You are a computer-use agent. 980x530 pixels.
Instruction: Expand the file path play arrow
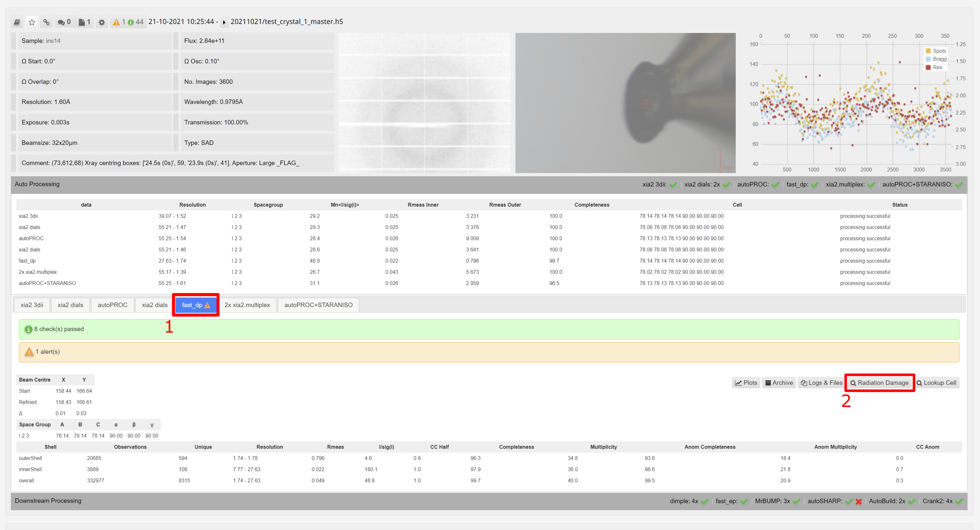tap(224, 22)
